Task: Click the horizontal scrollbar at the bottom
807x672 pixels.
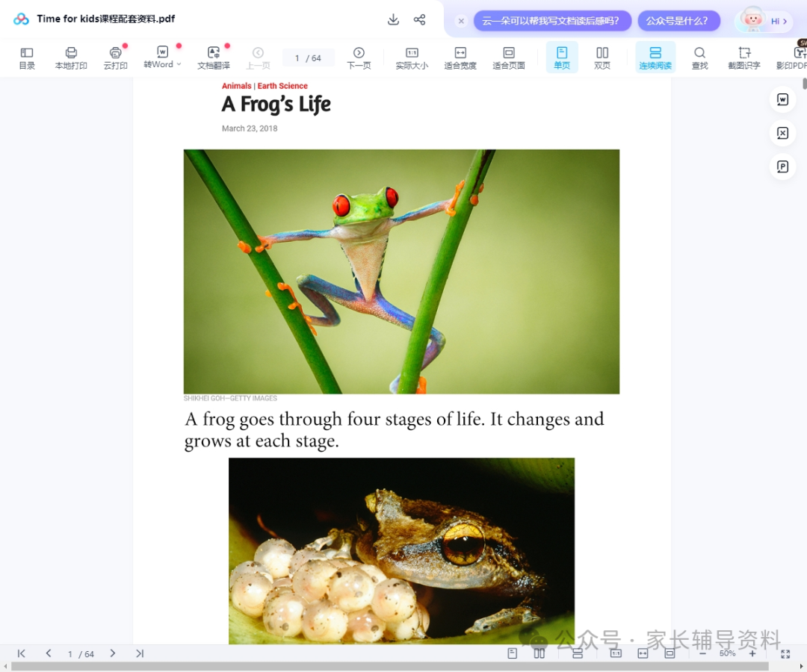Action: (389, 666)
